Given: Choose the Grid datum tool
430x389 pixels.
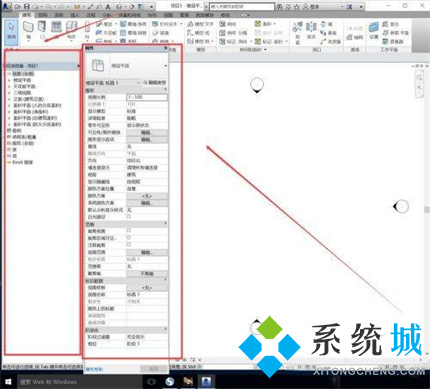Looking at the screenshot, I should pos(354,37).
